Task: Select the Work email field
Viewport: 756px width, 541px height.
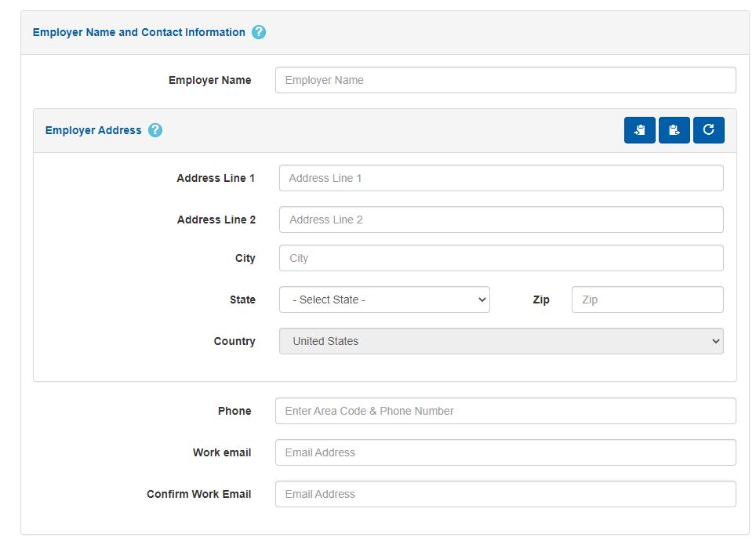Action: tap(505, 452)
